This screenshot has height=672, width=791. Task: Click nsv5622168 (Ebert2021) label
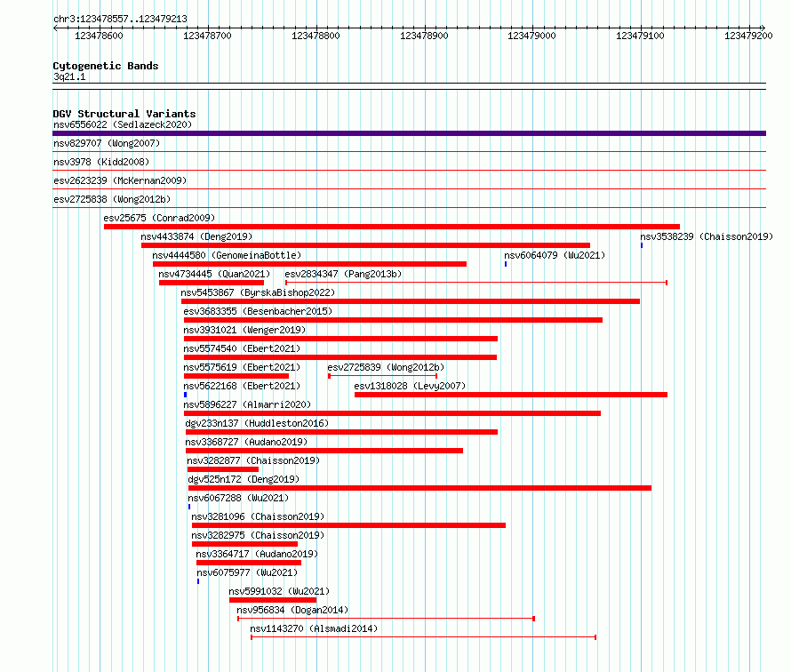pos(242,386)
